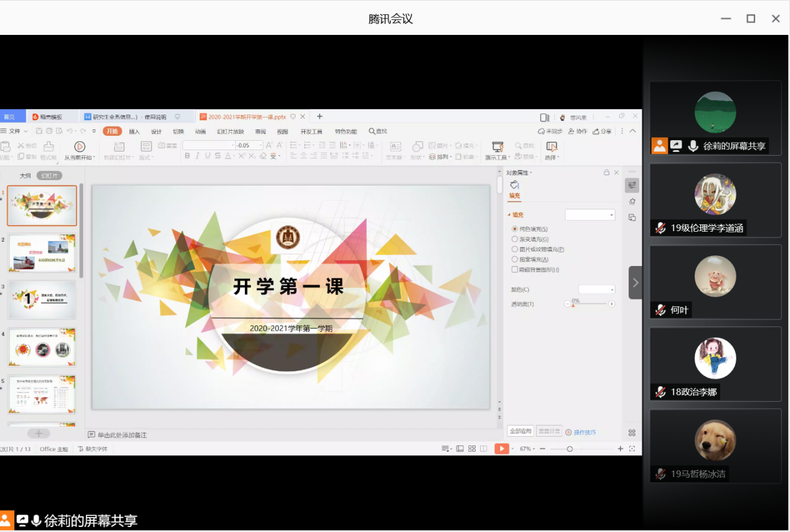Select 渐变填充 gradient fill radio option

click(515, 239)
